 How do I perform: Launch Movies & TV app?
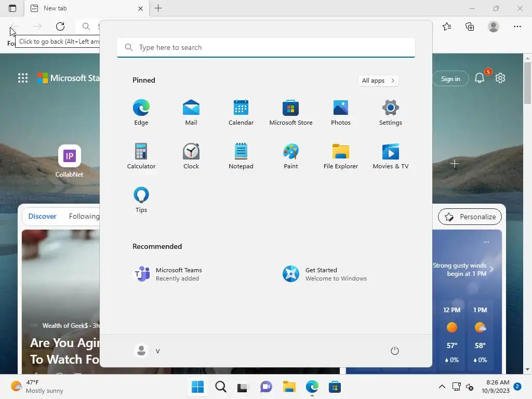pyautogui.click(x=391, y=156)
